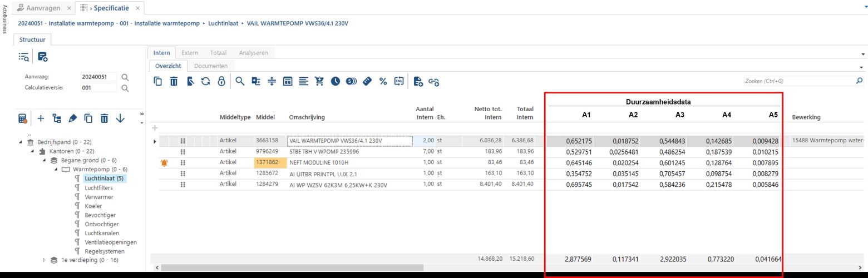This screenshot has height=278, width=868.
Task: Click the orange highlighted Middel cell 1371862
Action: (270, 162)
